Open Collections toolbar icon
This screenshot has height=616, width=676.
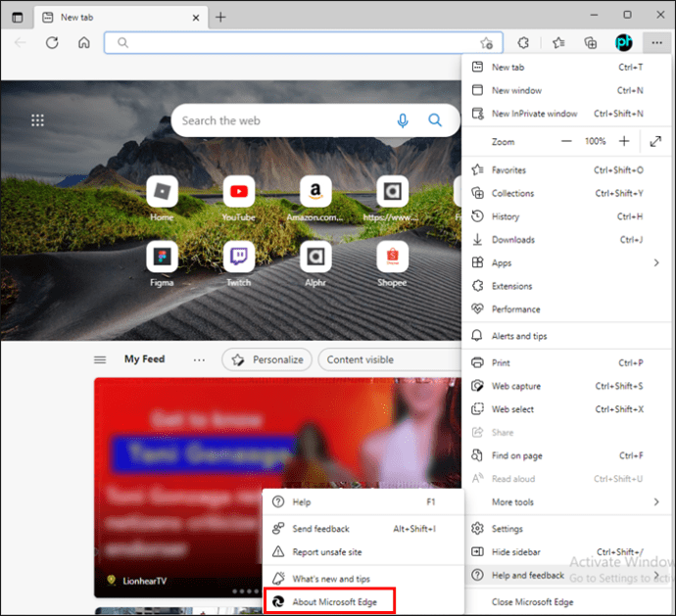coord(590,43)
